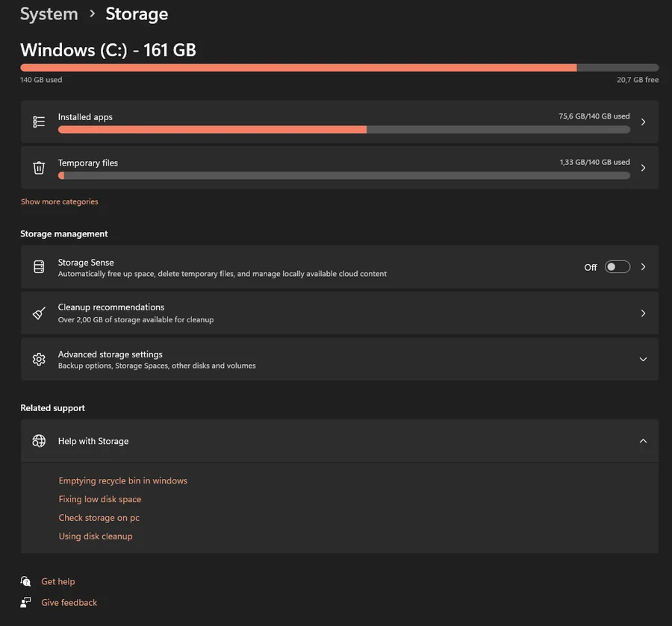Click the breadcrumb separator arrow after System
The image size is (672, 626).
tap(92, 13)
